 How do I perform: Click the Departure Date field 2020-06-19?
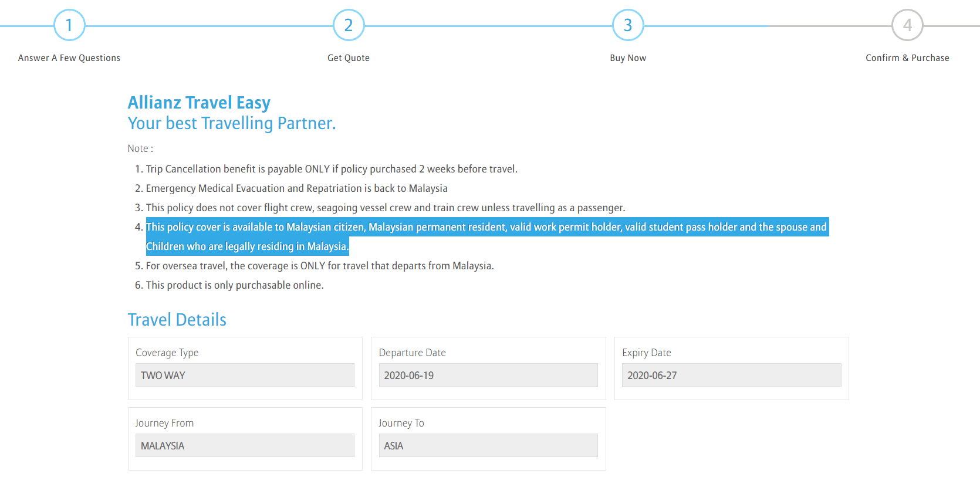[x=488, y=375]
